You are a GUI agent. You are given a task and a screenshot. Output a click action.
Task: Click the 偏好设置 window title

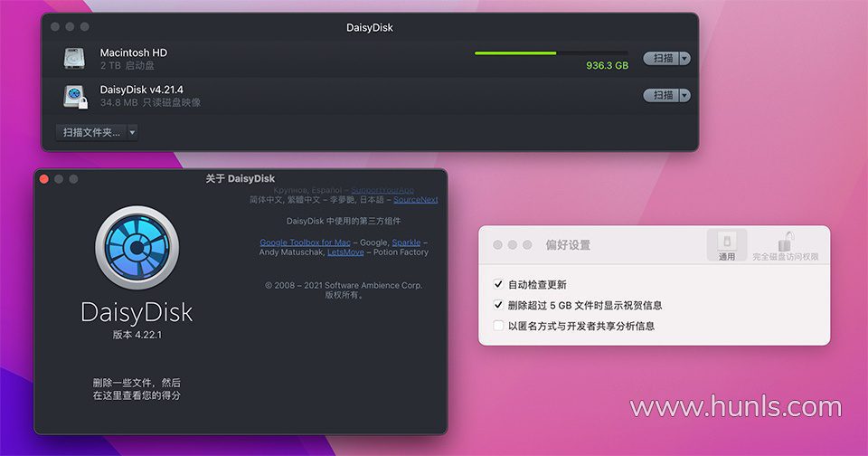tap(568, 245)
